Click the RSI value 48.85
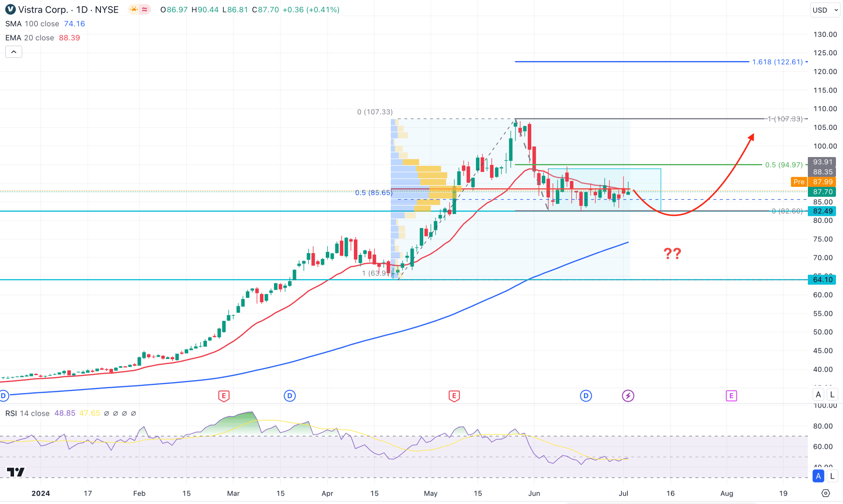 click(x=65, y=413)
